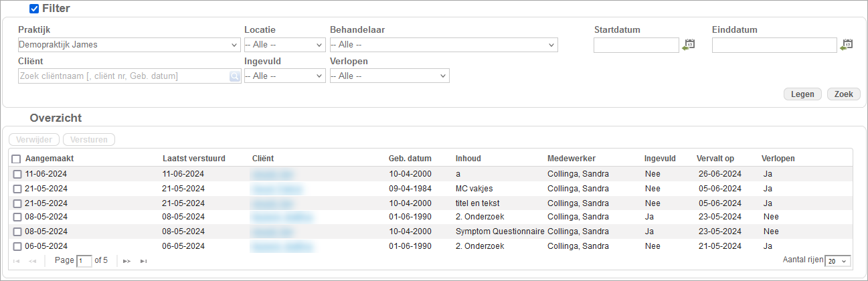Tick the checkbox for 06-05-2024 row
The width and height of the screenshot is (868, 281).
tap(17, 246)
